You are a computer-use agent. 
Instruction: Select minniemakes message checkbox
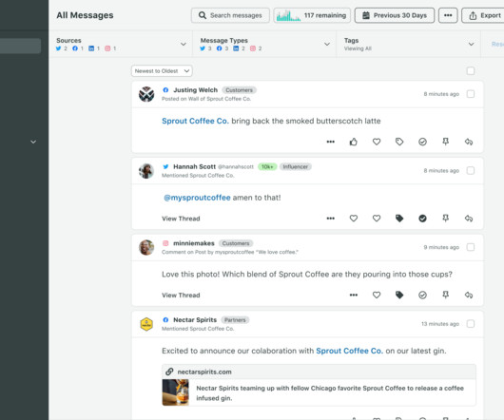tap(471, 247)
